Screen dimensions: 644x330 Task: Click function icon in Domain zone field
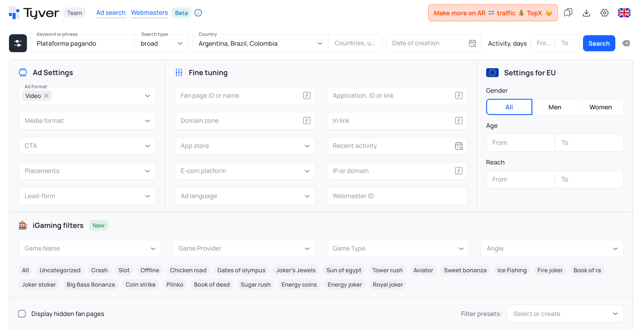click(307, 121)
